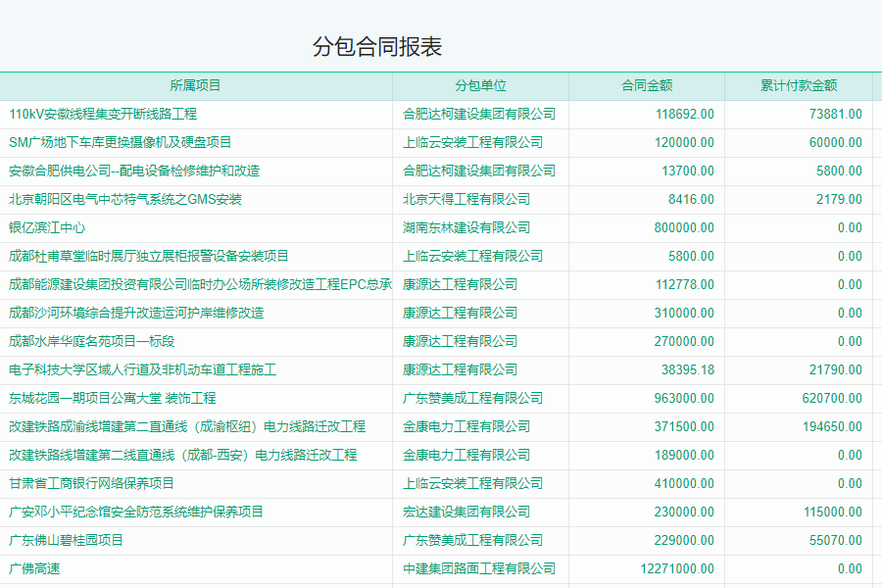This screenshot has width=882, height=588.
Task: Click paid amount 60000.00
Action: (836, 142)
